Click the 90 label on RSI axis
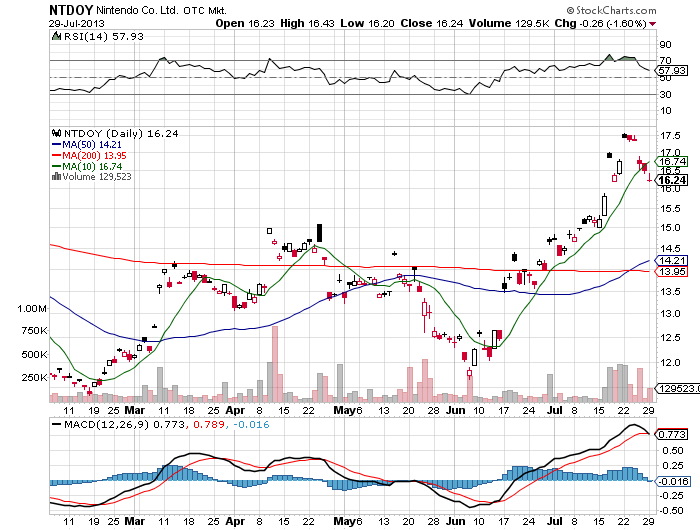This screenshot has height=530, width=700. pos(666,44)
